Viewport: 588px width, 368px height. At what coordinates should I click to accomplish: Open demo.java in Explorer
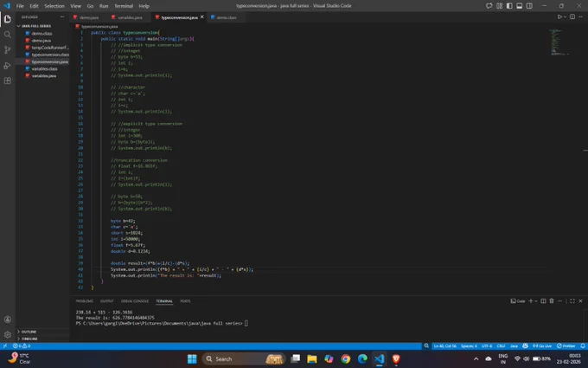42,41
